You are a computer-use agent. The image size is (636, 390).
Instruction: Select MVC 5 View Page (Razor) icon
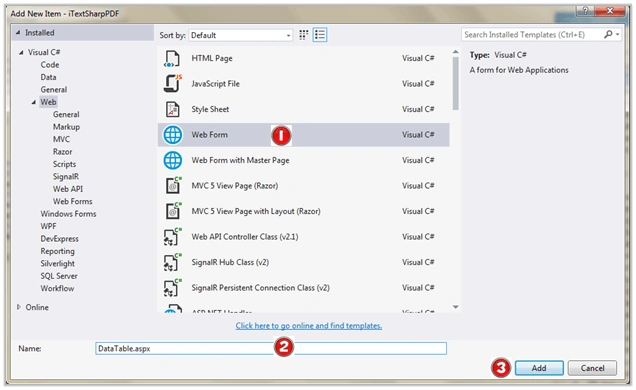click(173, 186)
